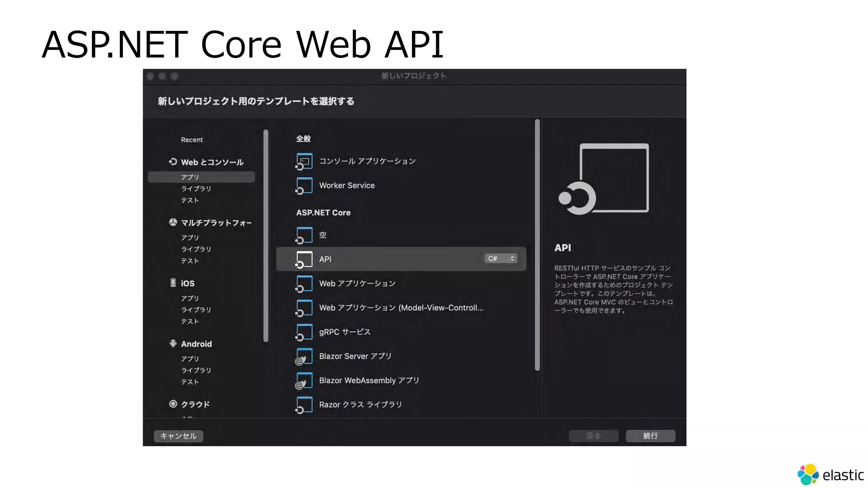The height and width of the screenshot is (488, 868).
Task: Choose the Worker Service template
Action: (347, 186)
